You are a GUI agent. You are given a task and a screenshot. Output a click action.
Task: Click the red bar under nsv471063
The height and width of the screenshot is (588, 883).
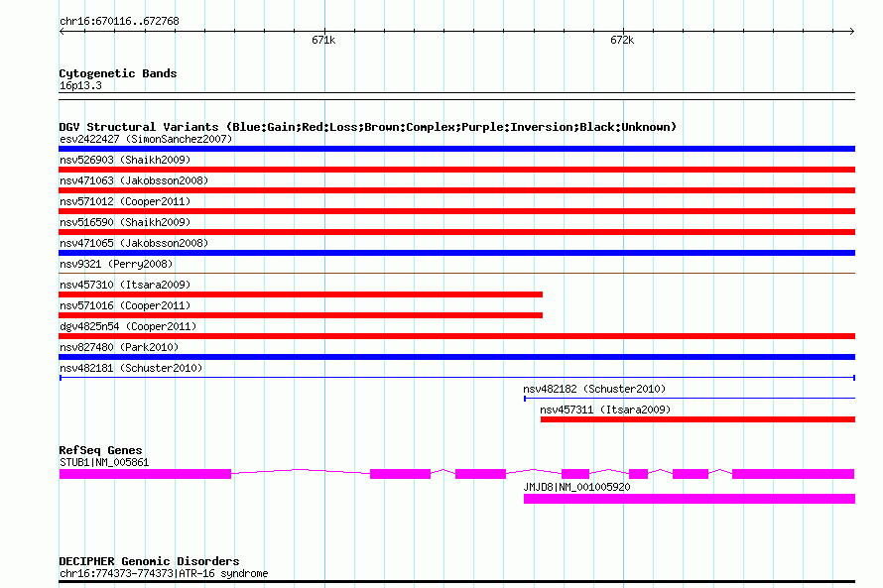click(456, 190)
